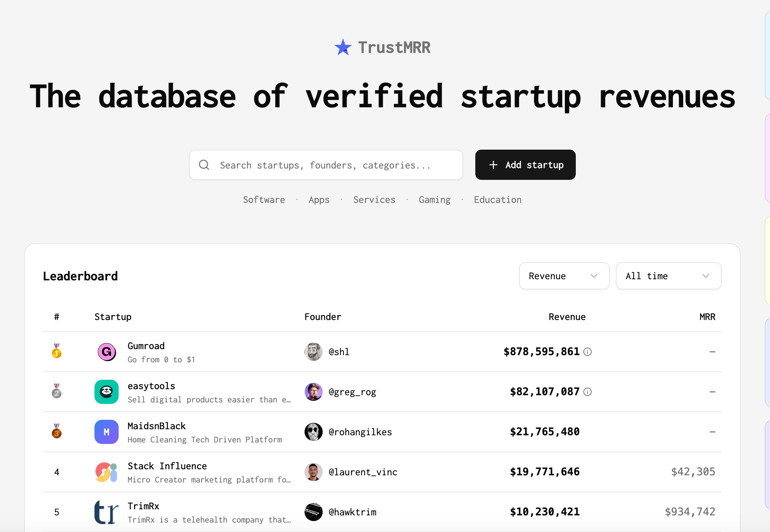Click the @shl founder avatar
Image resolution: width=770 pixels, height=532 pixels.
pyautogui.click(x=313, y=352)
